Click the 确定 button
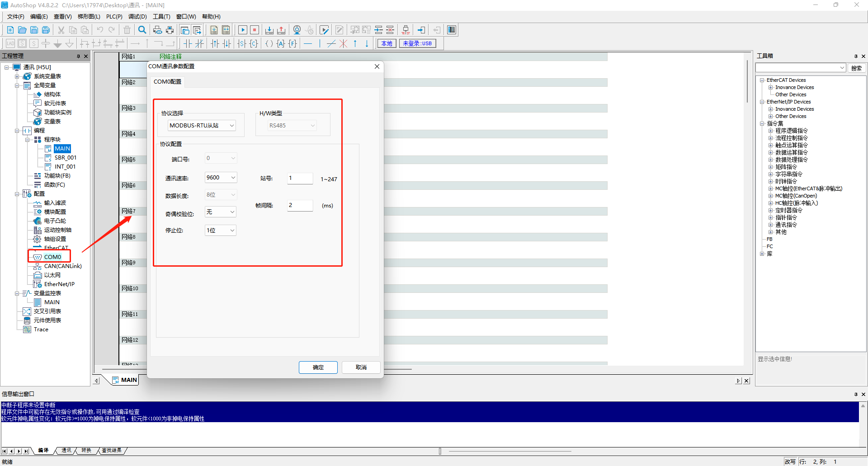This screenshot has width=868, height=466. click(318, 367)
